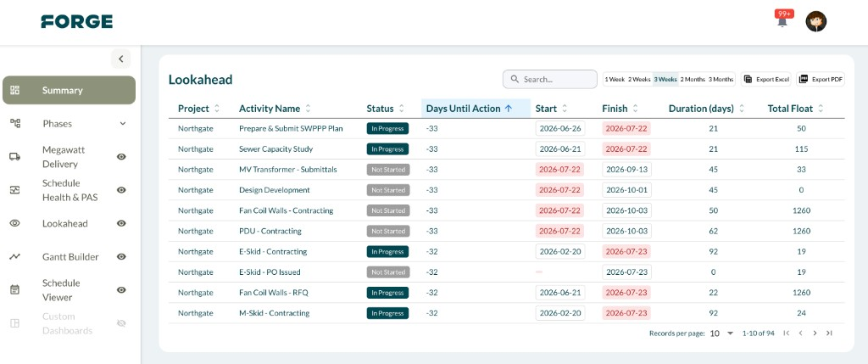Image resolution: width=868 pixels, height=364 pixels.
Task: Select the 2 Weeks lookahead range
Action: [x=639, y=79]
